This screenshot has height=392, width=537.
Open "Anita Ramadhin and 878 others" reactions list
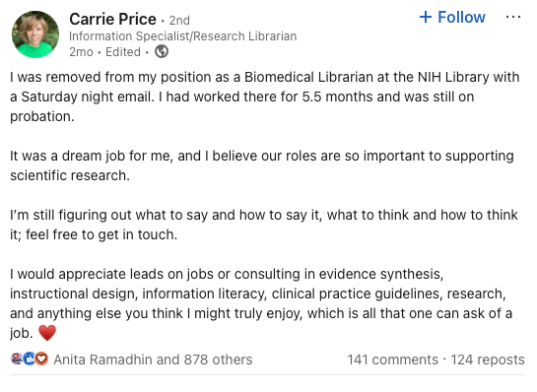point(153,359)
